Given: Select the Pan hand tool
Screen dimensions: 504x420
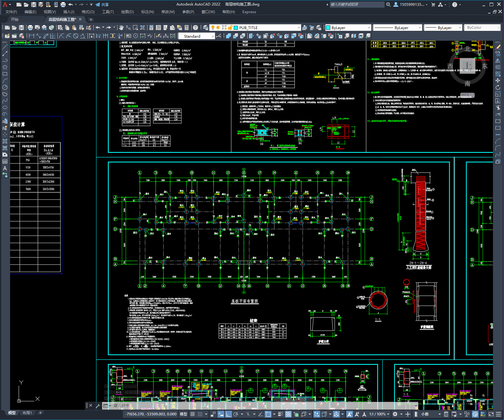Looking at the screenshot, I should tap(121, 28).
